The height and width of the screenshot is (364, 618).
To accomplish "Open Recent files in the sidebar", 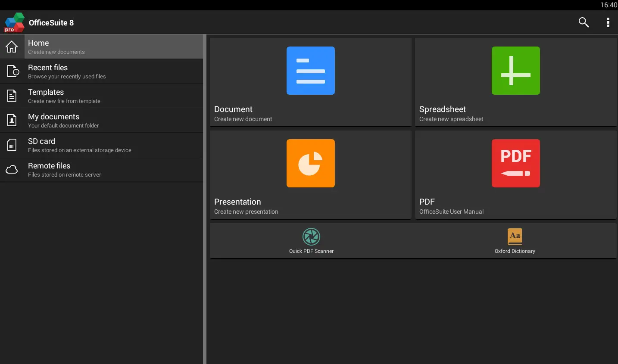I will point(101,71).
